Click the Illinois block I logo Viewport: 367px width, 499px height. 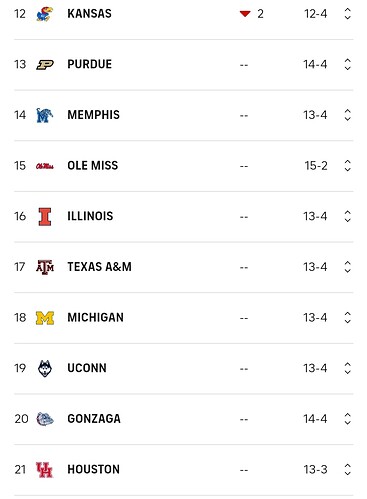click(x=45, y=217)
